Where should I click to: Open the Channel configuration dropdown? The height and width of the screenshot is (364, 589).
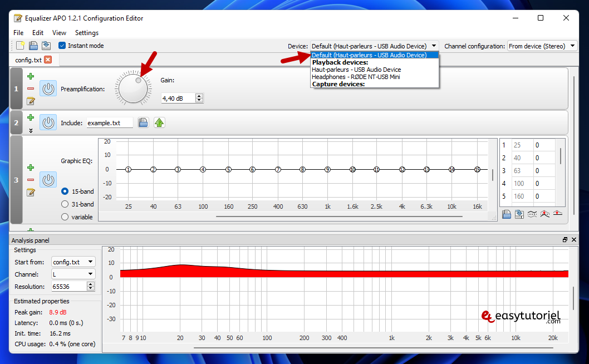(542, 46)
